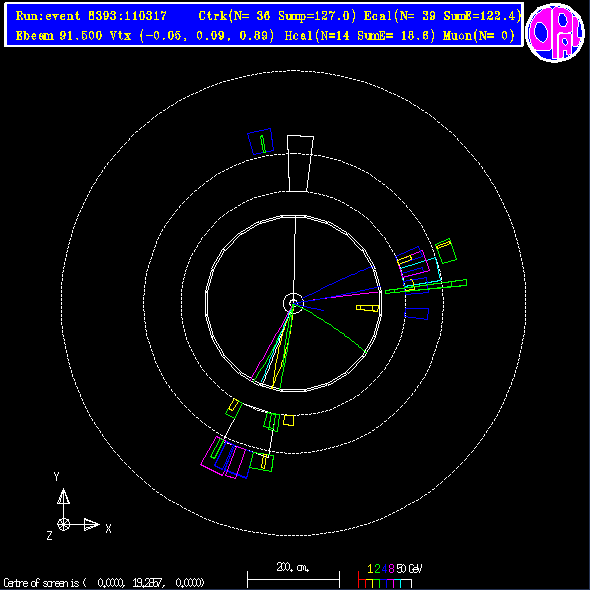Click the central vertex circle of detector
Viewport: 590px width, 590px height.
coord(293,303)
